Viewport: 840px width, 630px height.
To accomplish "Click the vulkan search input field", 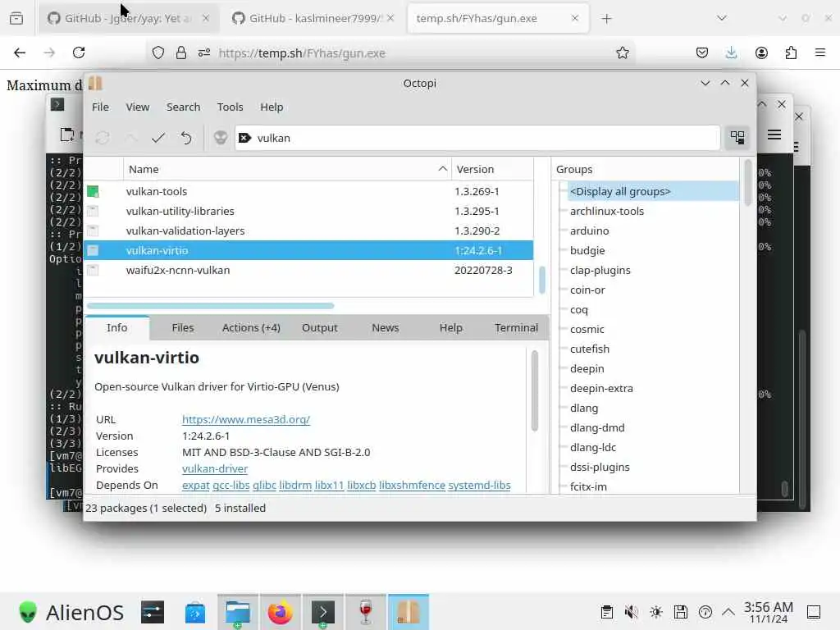I will pos(477,138).
